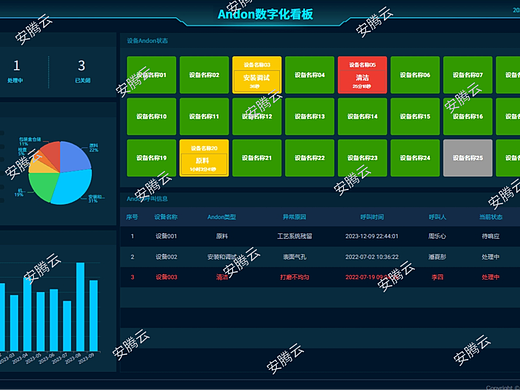
Task: Select device tile 设备名称13
Action: (x=310, y=116)
